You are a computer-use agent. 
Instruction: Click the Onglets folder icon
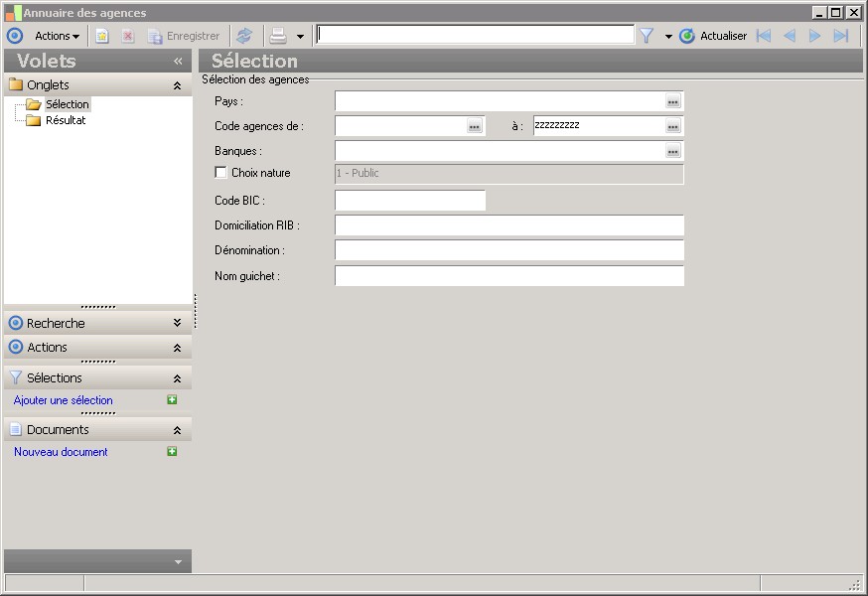click(x=16, y=84)
